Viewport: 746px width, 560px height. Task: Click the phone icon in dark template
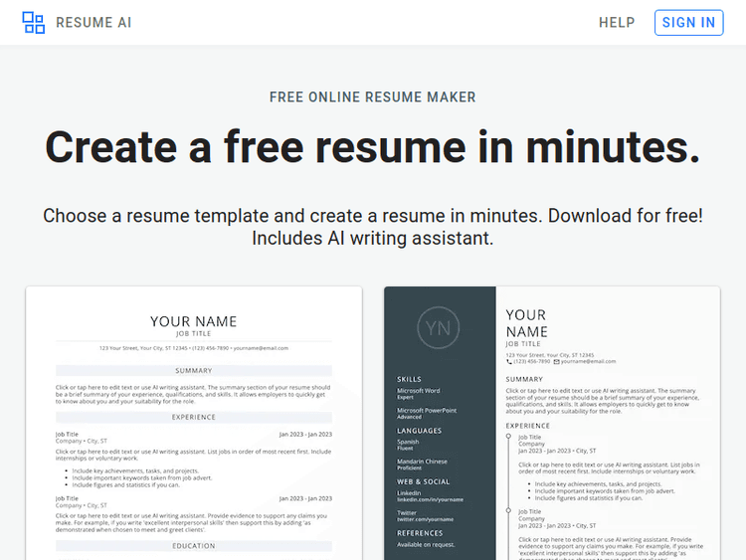click(509, 362)
